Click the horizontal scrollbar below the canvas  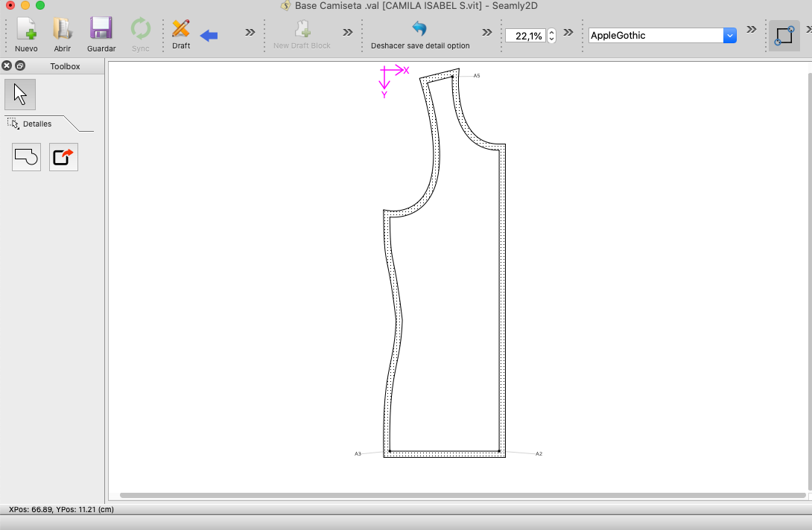pos(462,495)
